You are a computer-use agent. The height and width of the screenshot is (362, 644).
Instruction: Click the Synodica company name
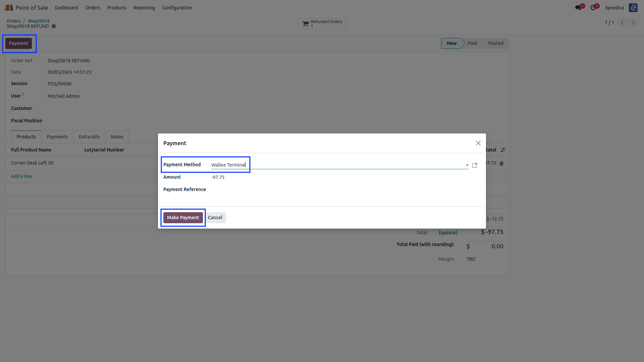pyautogui.click(x=614, y=8)
